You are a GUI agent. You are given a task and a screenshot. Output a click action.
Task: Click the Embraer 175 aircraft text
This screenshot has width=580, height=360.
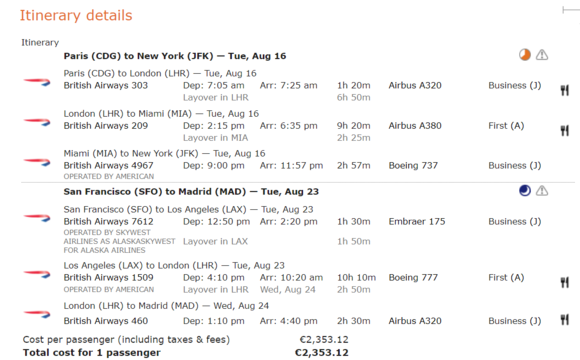417,221
